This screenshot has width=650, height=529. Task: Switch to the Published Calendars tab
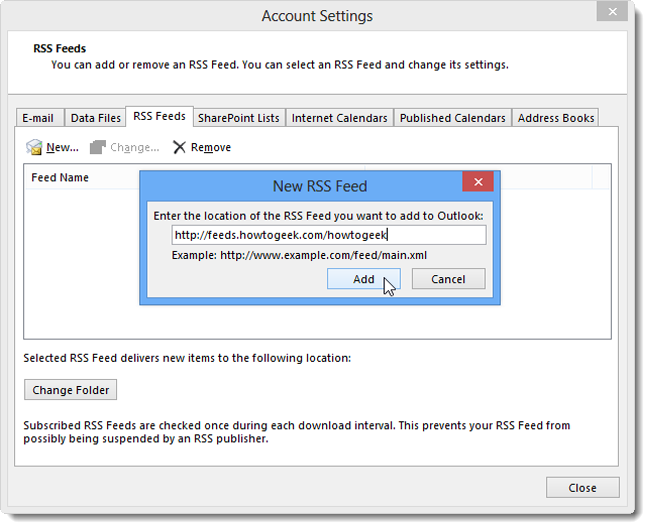(x=453, y=118)
